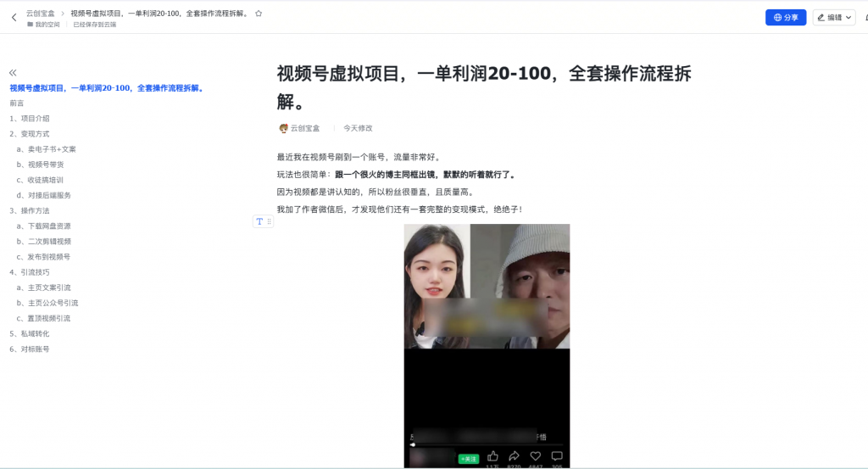Jump to 3、操作方法 in outline
Viewport: 868px width, 469px height.
[x=30, y=211]
